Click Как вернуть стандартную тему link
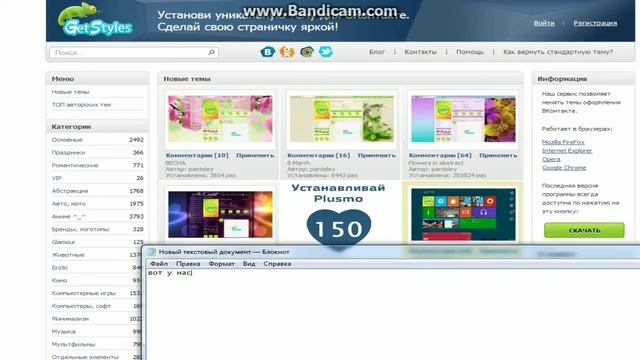This screenshot has height=360, width=640. (x=558, y=52)
